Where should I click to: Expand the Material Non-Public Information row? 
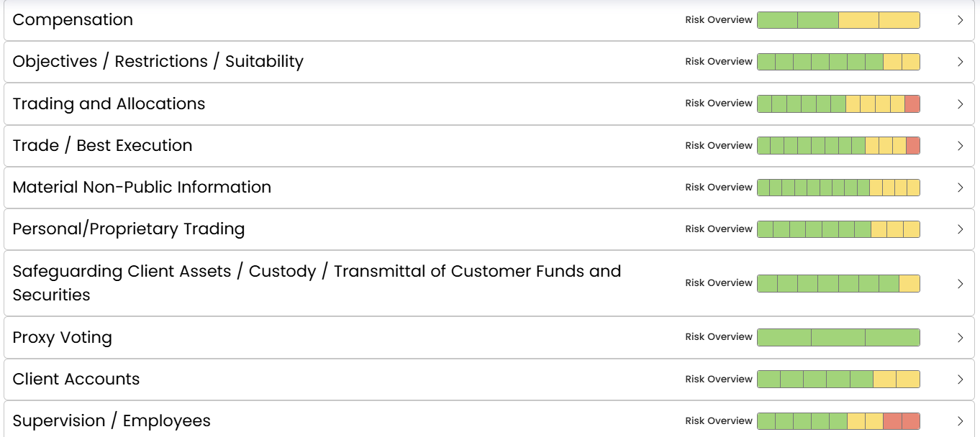pos(960,188)
